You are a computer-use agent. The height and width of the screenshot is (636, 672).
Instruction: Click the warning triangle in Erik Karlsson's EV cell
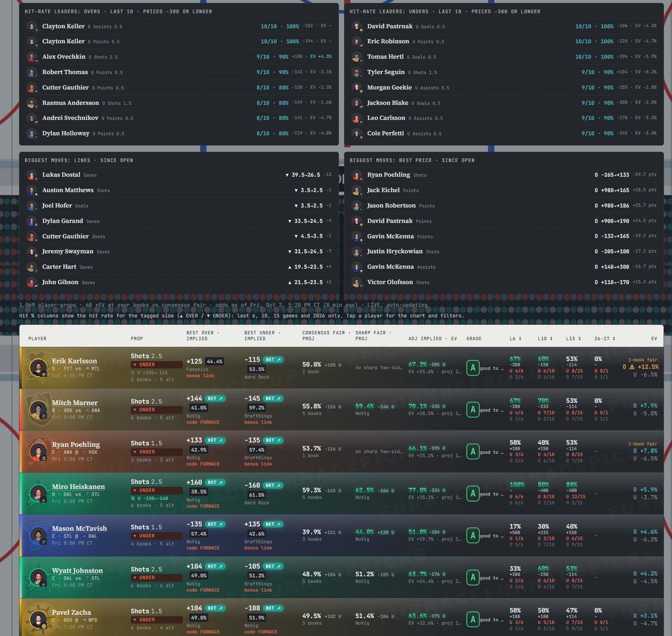point(632,367)
